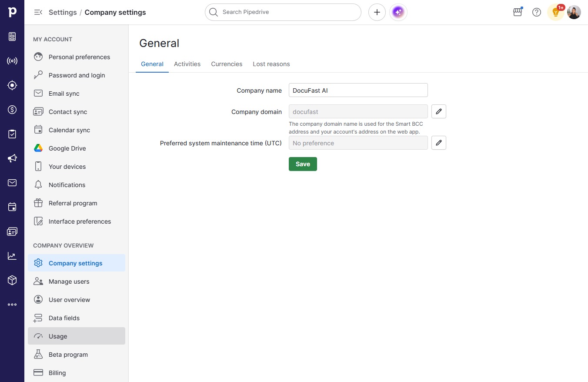Switch to the Lost reasons tab
Image resolution: width=588 pixels, height=382 pixels.
tap(271, 64)
